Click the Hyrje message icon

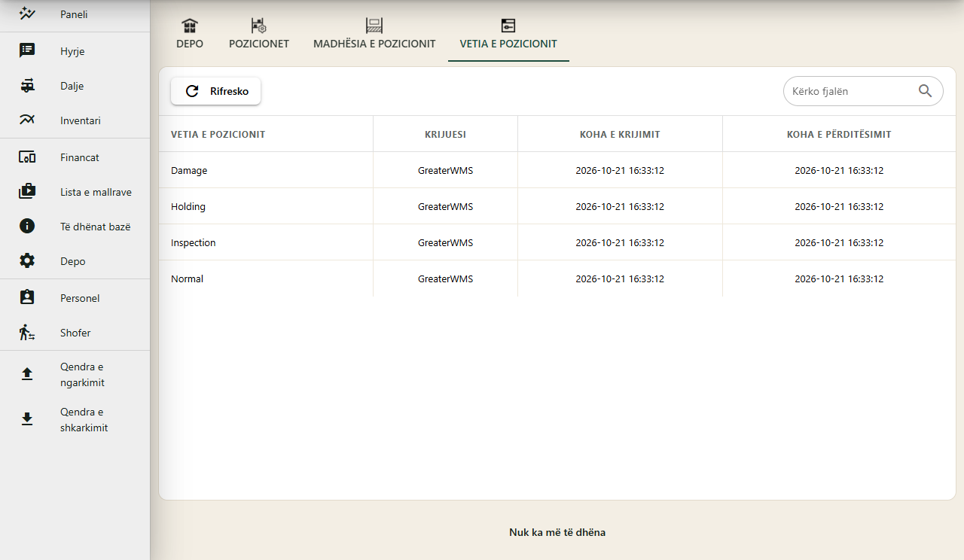point(27,50)
